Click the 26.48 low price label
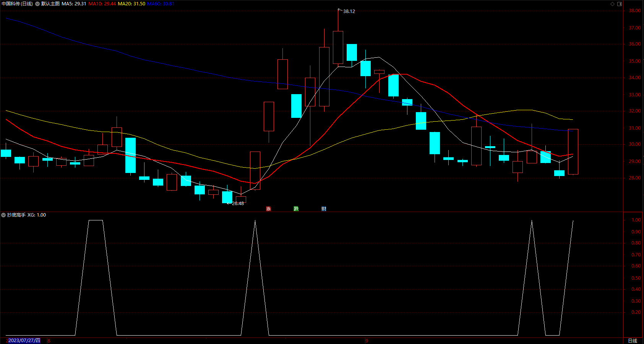Screen dimensions: 644x344 [238, 204]
